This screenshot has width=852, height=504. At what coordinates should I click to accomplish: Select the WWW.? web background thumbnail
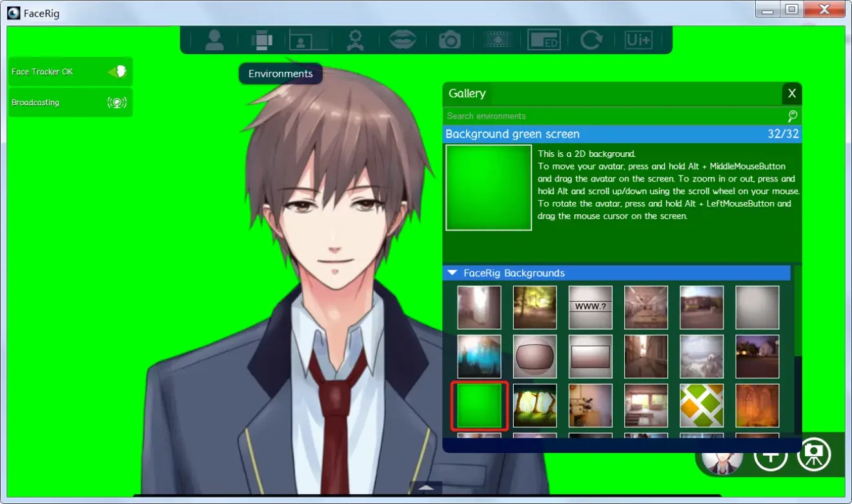coord(591,308)
